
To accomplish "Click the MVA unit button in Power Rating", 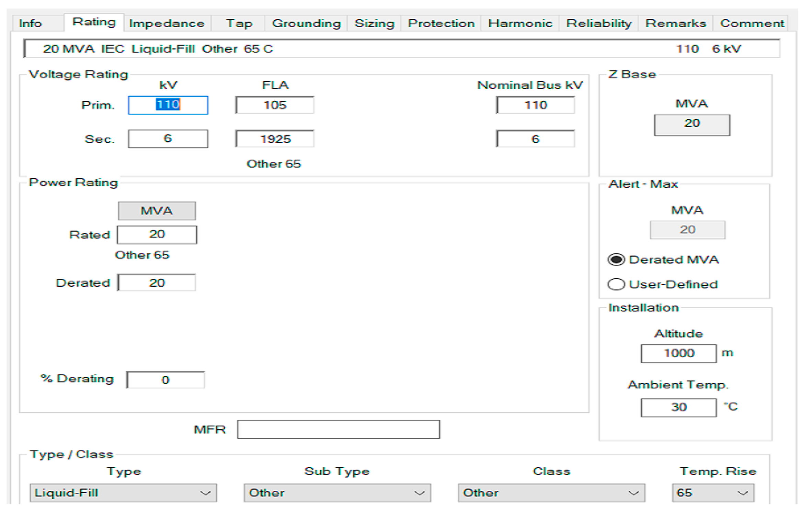I will click(157, 211).
